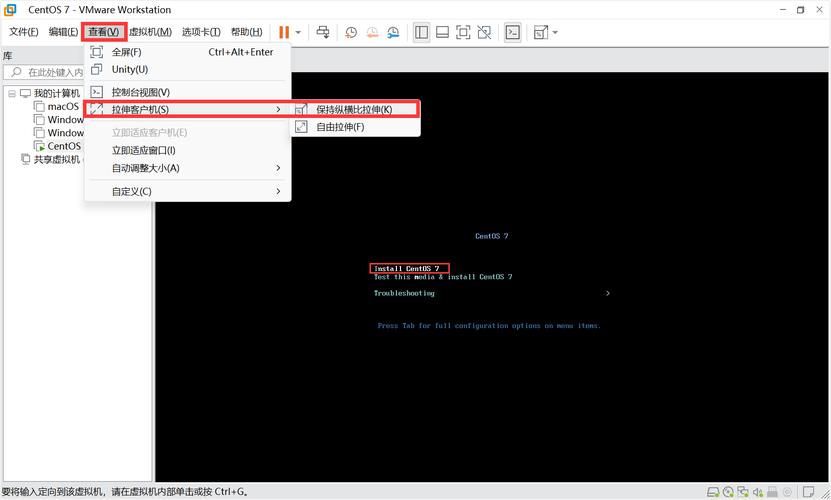Viewport: 831px width, 500px height.
Task: Toggle the thumbnail bar view button
Action: tap(442, 32)
